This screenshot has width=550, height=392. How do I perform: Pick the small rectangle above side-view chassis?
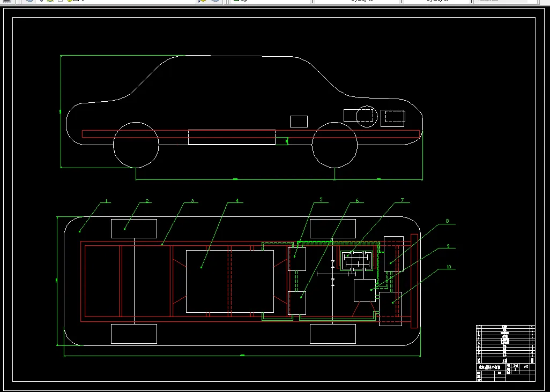(x=299, y=122)
